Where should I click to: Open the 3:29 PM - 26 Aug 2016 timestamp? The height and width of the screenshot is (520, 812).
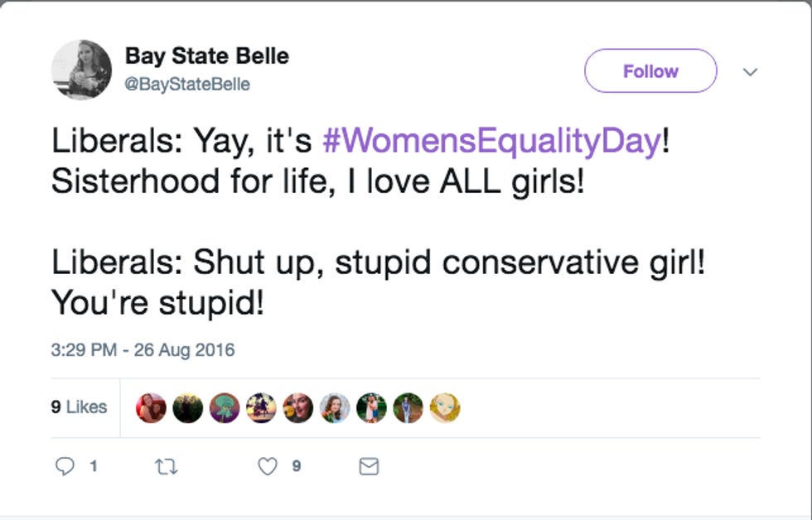143,350
